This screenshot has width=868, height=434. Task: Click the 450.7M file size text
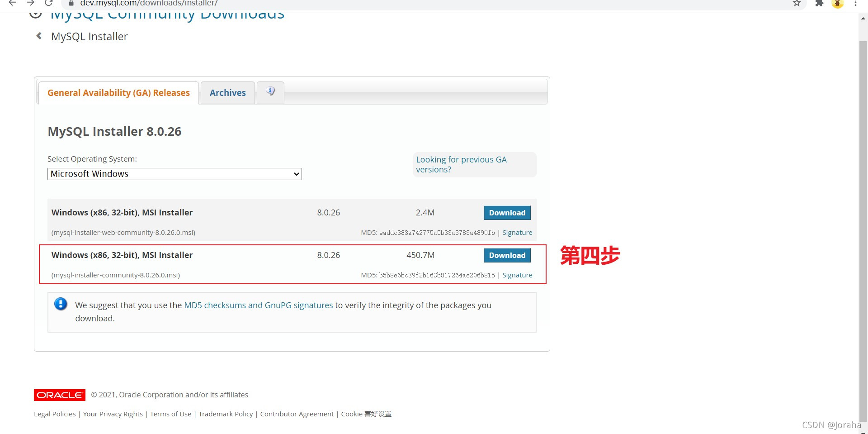click(420, 255)
